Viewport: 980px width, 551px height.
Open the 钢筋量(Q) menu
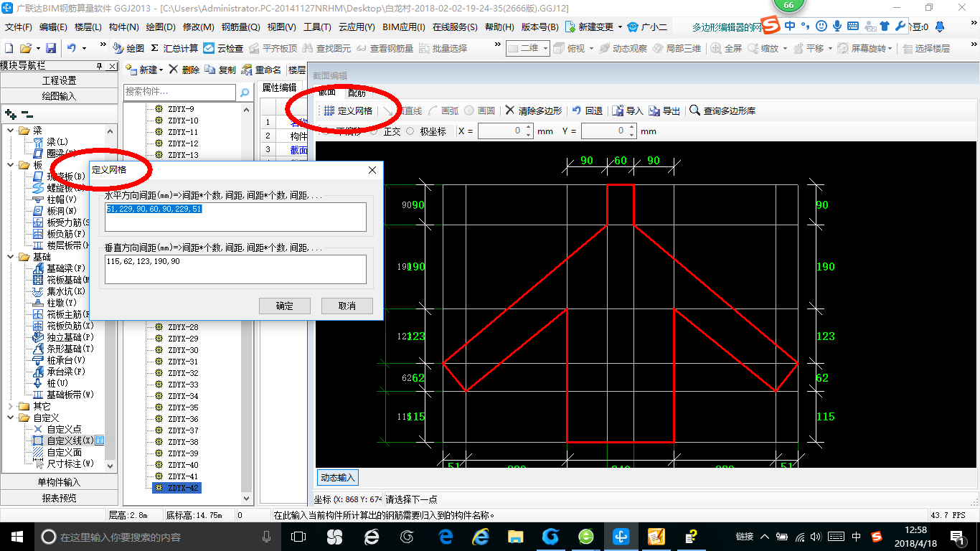[240, 27]
